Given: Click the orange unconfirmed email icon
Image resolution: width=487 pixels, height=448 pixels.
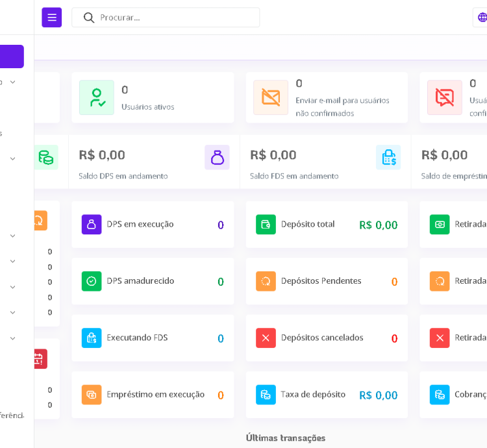Looking at the screenshot, I should click(271, 97).
